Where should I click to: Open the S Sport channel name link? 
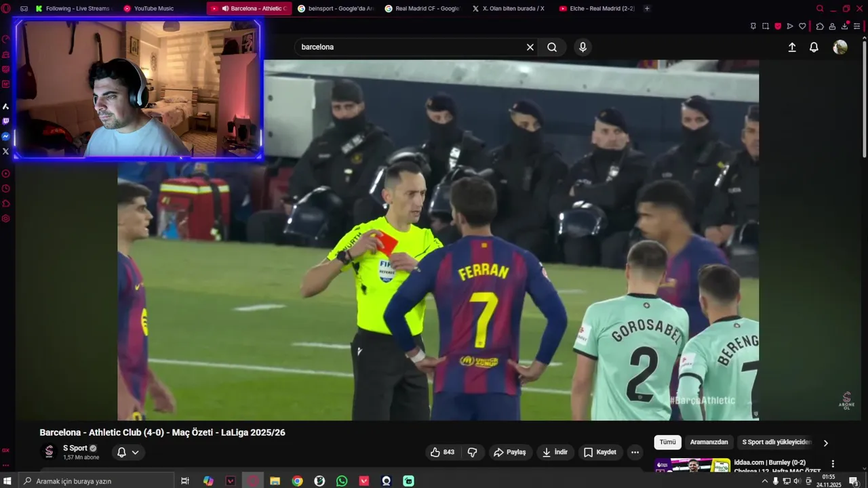point(75,448)
